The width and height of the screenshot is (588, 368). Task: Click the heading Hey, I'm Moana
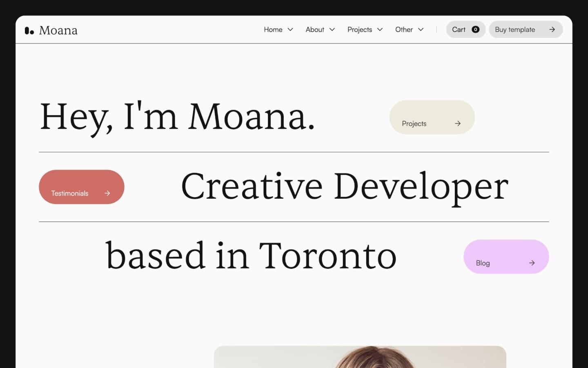point(178,117)
